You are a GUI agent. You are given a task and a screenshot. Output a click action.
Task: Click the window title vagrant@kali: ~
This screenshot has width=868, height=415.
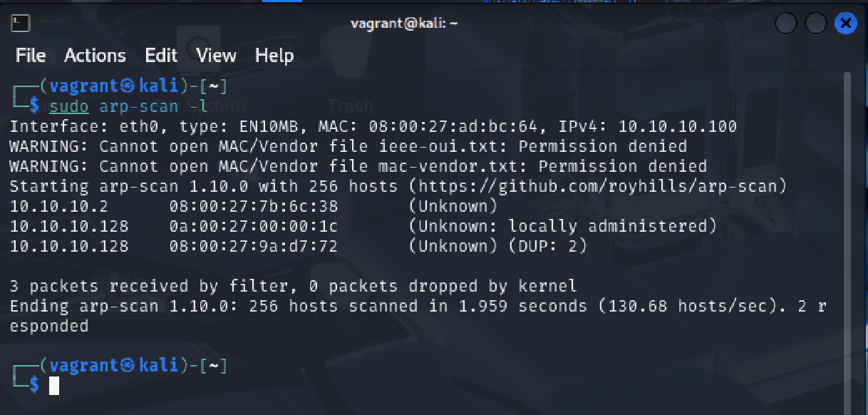pyautogui.click(x=404, y=24)
